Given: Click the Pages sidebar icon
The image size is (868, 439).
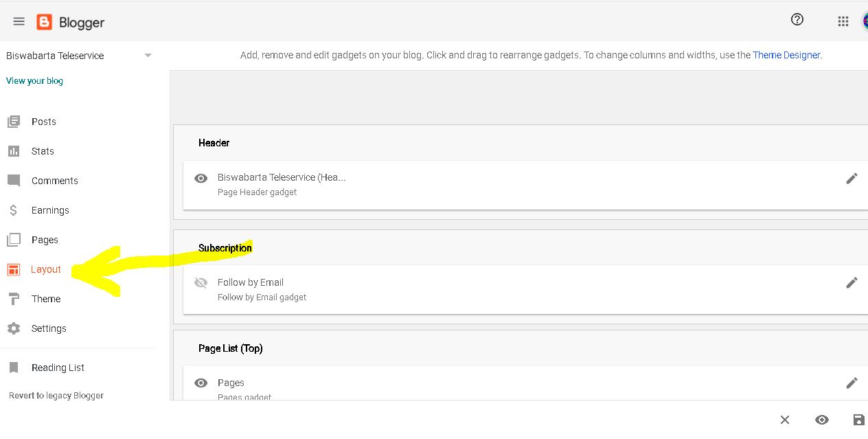Looking at the screenshot, I should pos(14,240).
